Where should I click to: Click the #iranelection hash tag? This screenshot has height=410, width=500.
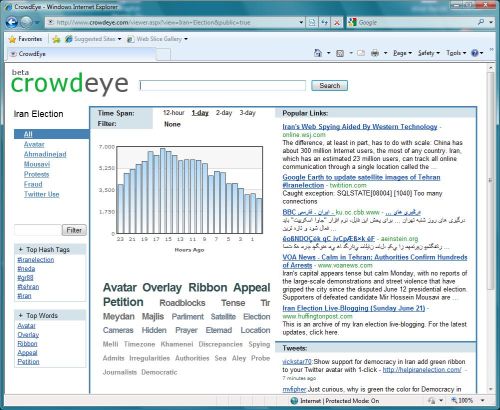[x=36, y=260]
